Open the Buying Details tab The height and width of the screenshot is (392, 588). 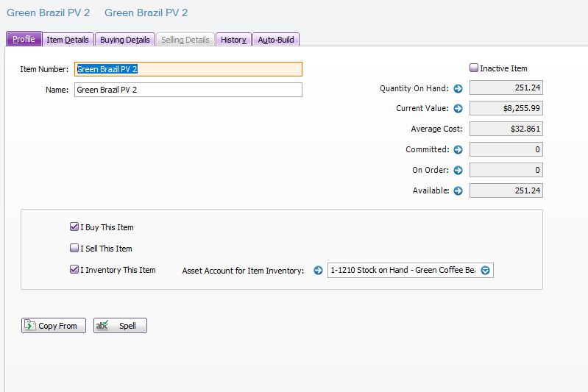pyautogui.click(x=125, y=40)
